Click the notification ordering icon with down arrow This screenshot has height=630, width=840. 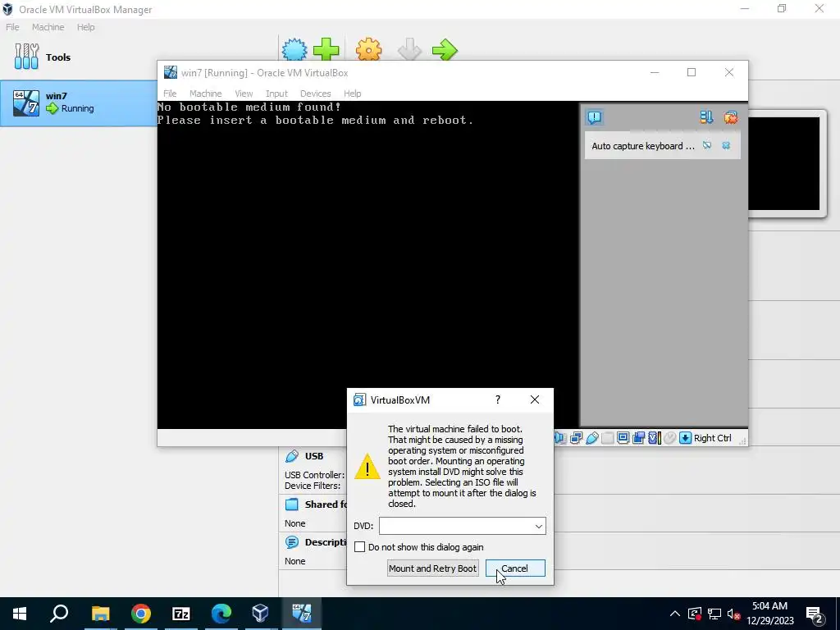click(x=706, y=117)
